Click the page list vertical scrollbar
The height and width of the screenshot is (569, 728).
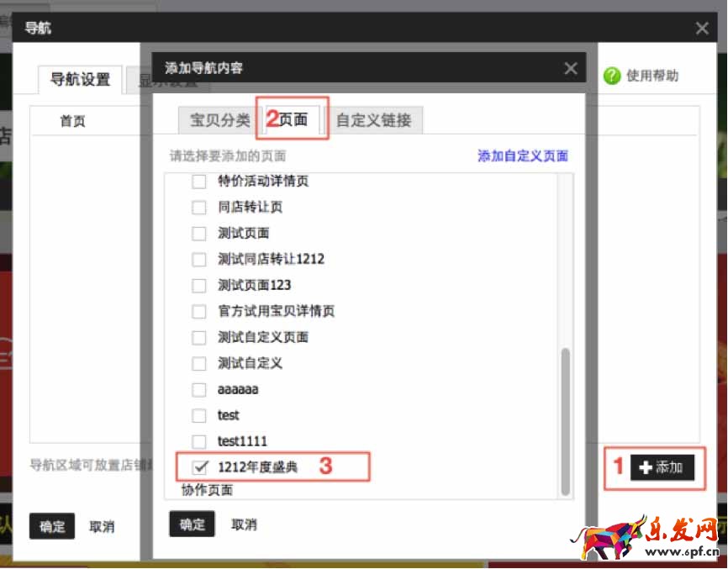tap(566, 420)
